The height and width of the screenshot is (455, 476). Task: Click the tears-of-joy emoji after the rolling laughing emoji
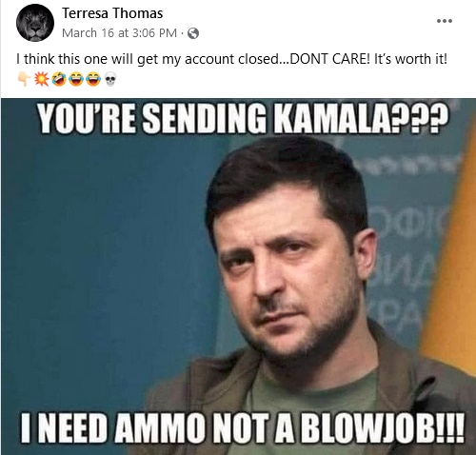[x=76, y=79]
